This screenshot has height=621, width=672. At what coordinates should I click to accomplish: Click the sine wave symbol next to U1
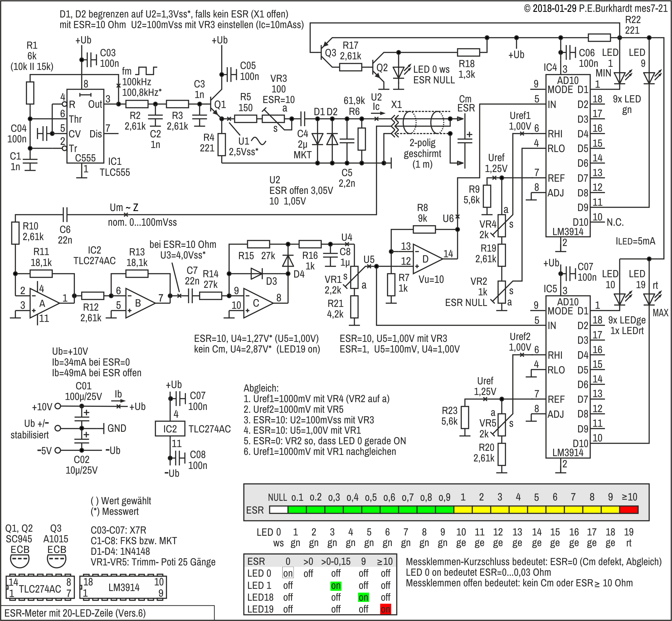pos(259,141)
